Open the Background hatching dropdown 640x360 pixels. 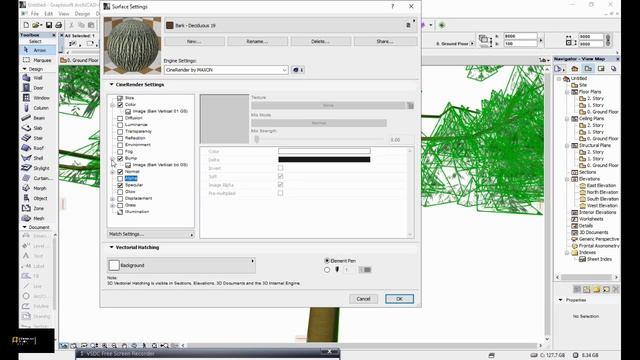point(181,265)
